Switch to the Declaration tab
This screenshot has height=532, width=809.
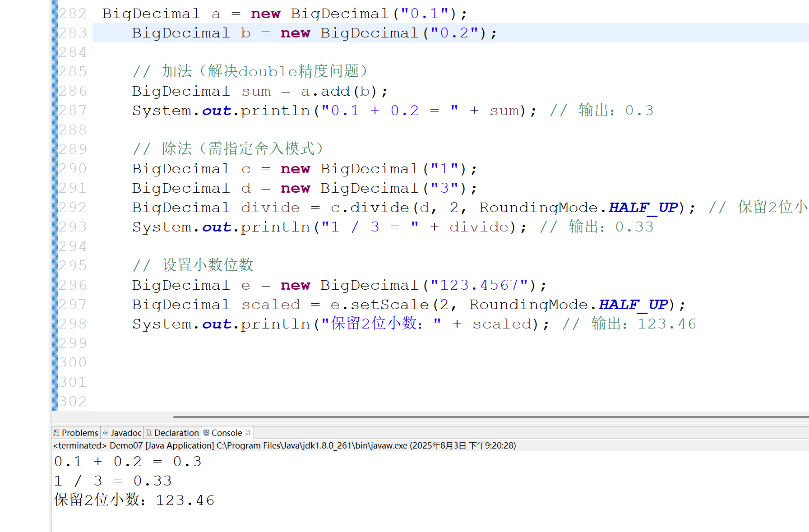click(176, 432)
